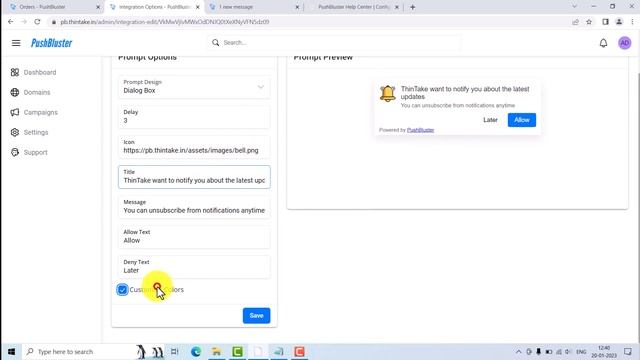Image resolution: width=640 pixels, height=360 pixels.
Task: Open the notifications bell icon
Action: click(x=603, y=43)
